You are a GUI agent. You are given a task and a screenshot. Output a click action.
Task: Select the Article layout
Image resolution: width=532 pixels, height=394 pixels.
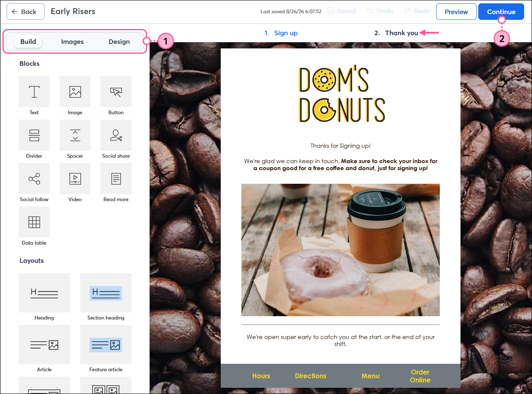pyautogui.click(x=44, y=345)
